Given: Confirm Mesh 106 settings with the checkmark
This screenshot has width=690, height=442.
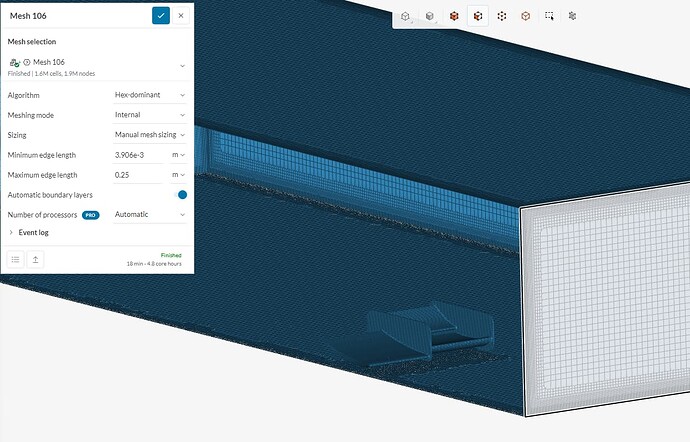Looking at the screenshot, I should click(161, 15).
